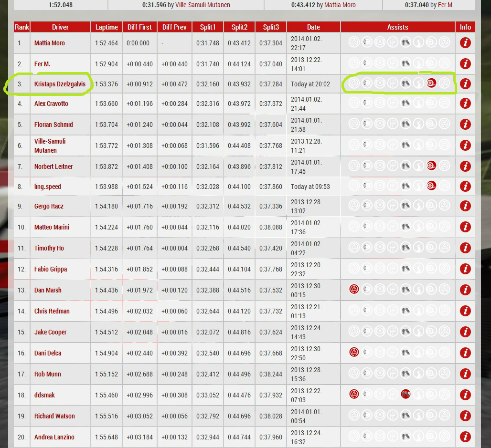Click the Date column header
This screenshot has width=491, height=448.
point(313,27)
